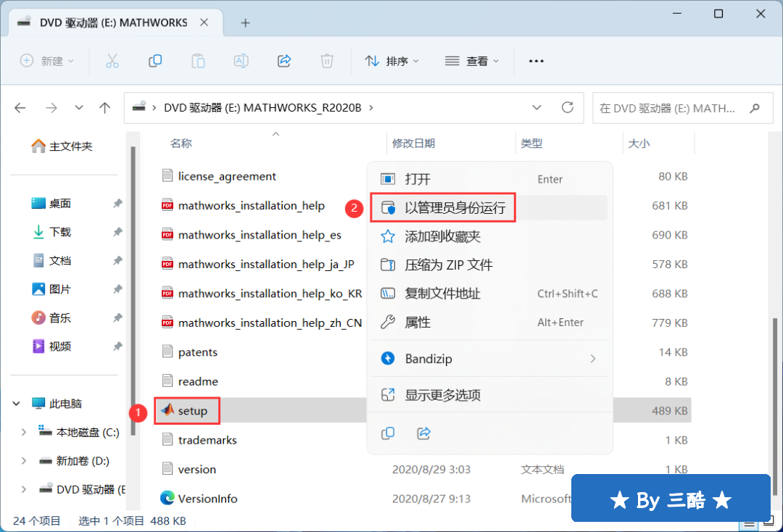The height and width of the screenshot is (532, 783).
Task: Select the readme text file
Action: (190, 381)
